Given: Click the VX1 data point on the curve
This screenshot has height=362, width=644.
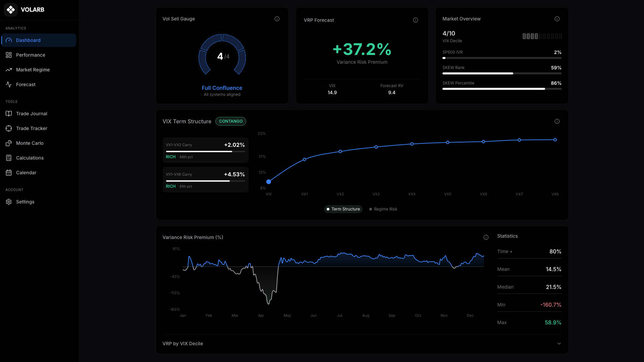Looking at the screenshot, I should tap(305, 160).
